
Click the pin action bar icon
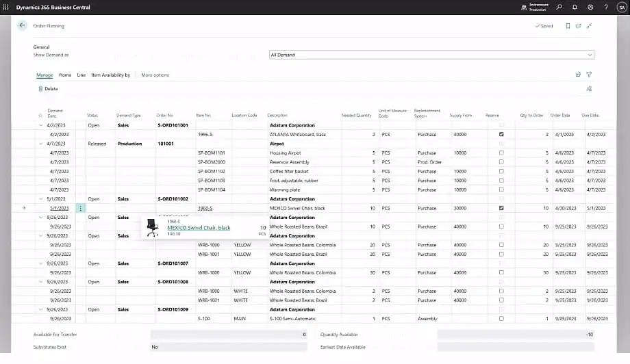pyautogui.click(x=589, y=89)
